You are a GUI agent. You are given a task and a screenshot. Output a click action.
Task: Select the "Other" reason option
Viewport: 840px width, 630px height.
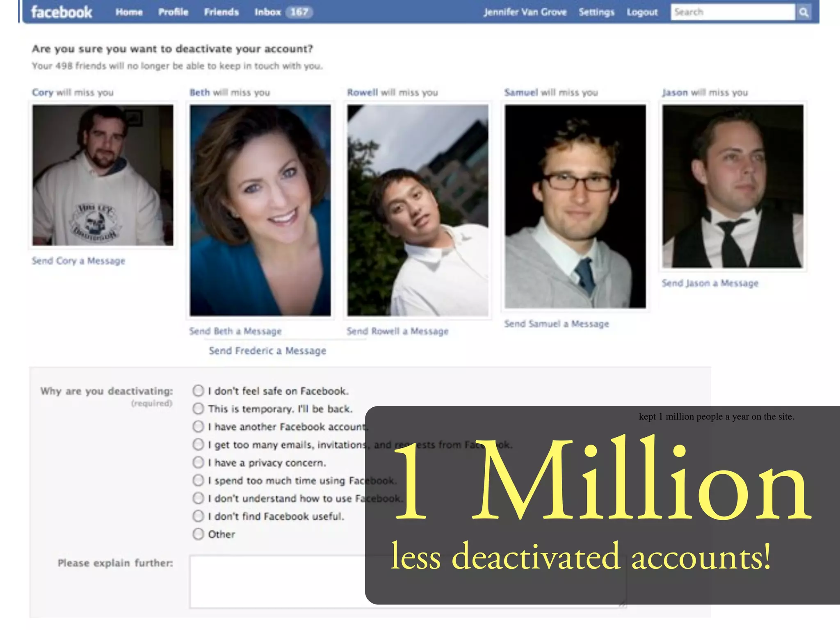[199, 534]
